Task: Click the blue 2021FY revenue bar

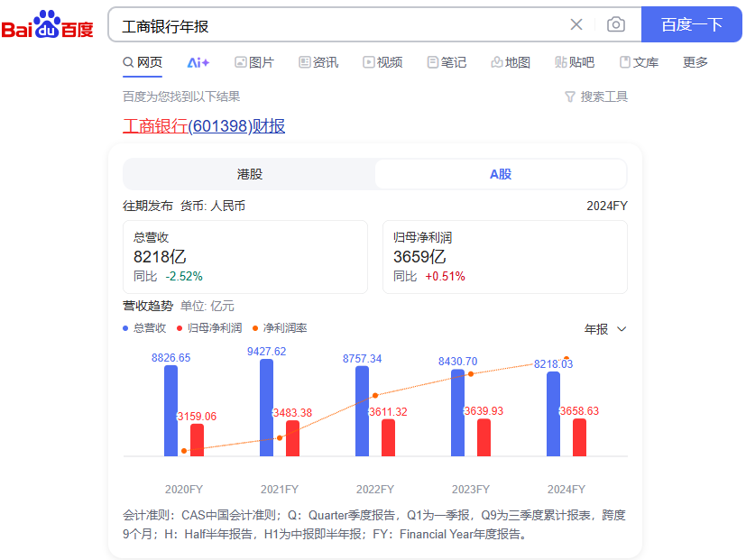Action: (266, 408)
